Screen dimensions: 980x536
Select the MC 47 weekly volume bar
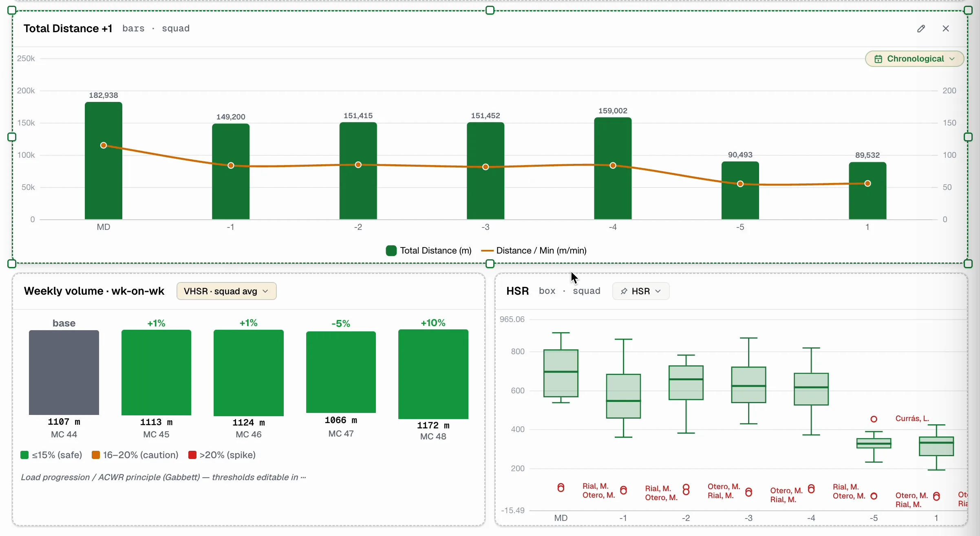pos(341,372)
